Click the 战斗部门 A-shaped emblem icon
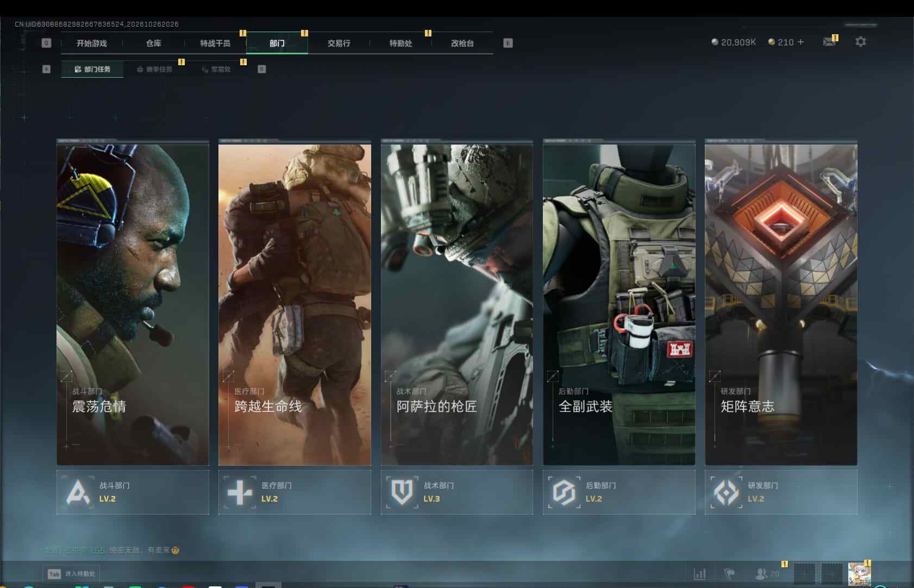 [78, 492]
